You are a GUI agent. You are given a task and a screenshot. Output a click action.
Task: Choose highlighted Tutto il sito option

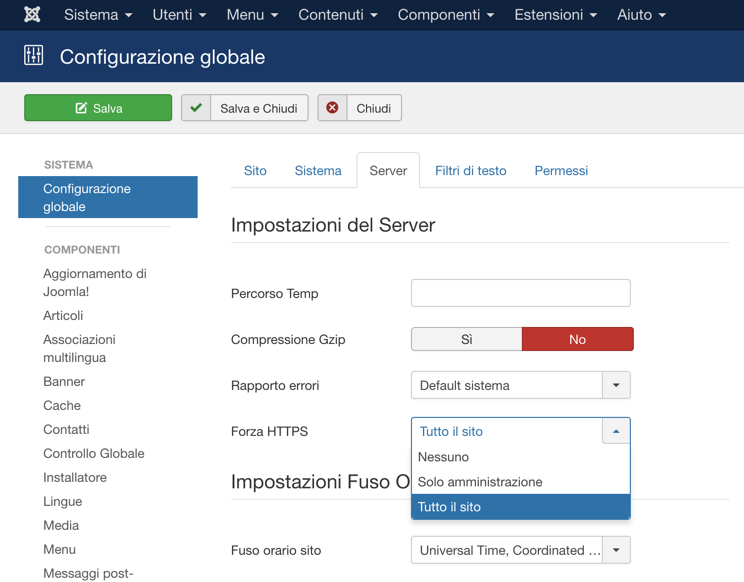pos(521,507)
